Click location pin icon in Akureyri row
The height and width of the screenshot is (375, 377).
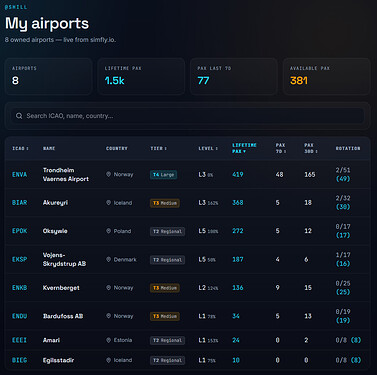108,203
